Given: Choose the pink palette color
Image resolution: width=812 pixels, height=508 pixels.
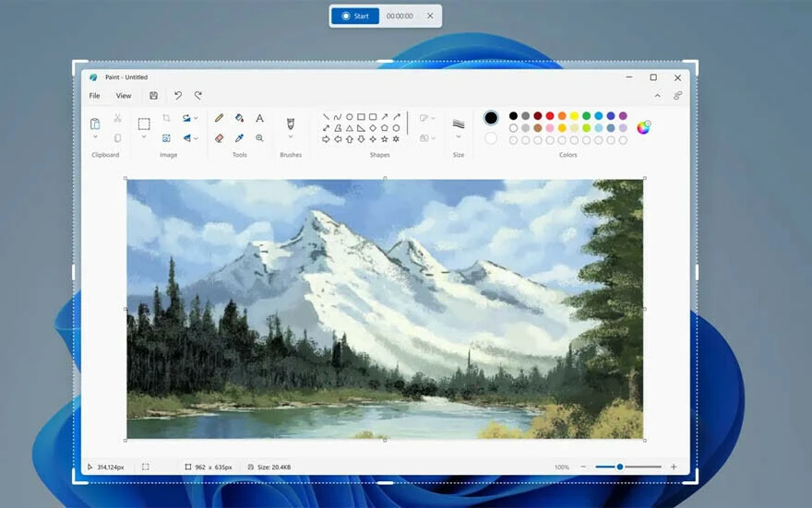Looking at the screenshot, I should click(x=550, y=128).
